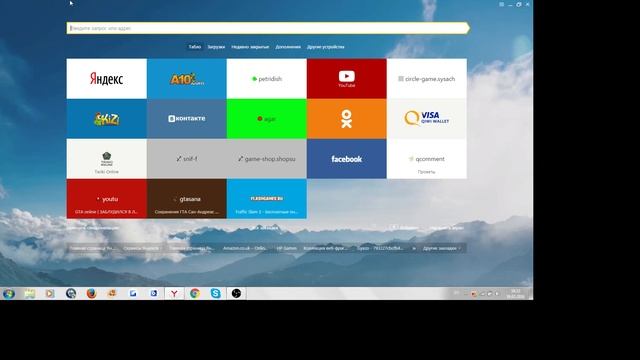Open the circle-game.sysach tile
This screenshot has width=640, height=360.
coord(427,78)
